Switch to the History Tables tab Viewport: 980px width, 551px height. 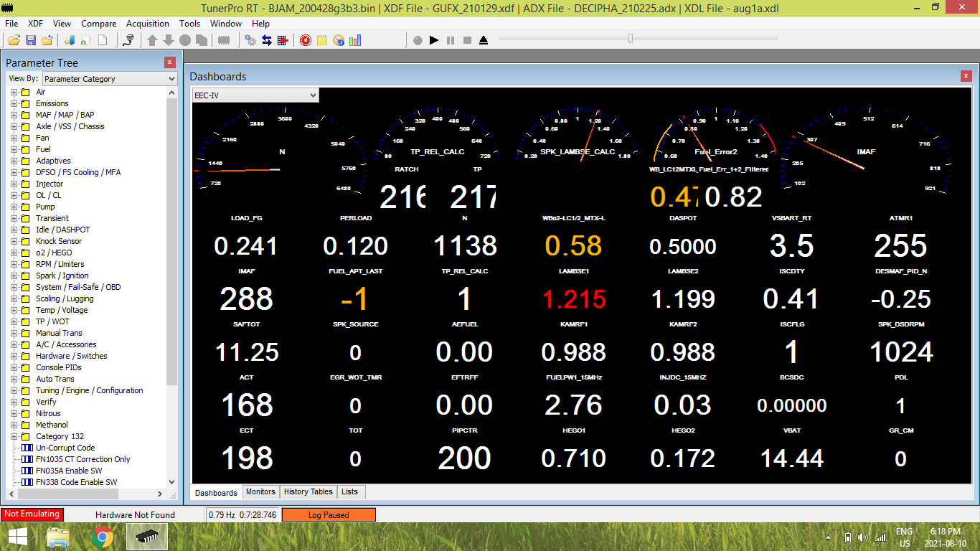(308, 491)
